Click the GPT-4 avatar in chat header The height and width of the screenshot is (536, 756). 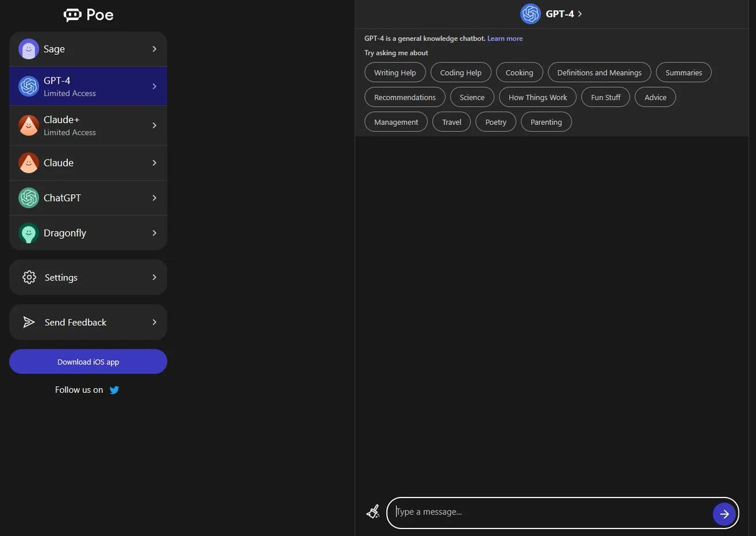(530, 14)
